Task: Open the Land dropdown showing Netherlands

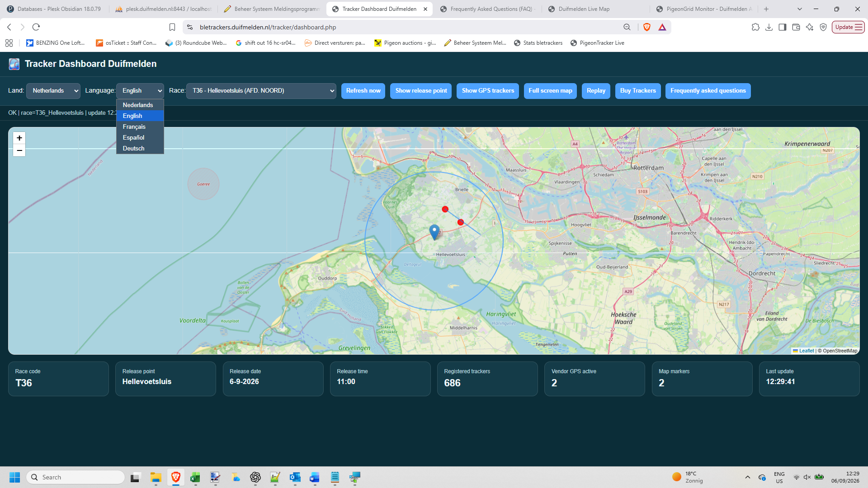Action: tap(53, 91)
